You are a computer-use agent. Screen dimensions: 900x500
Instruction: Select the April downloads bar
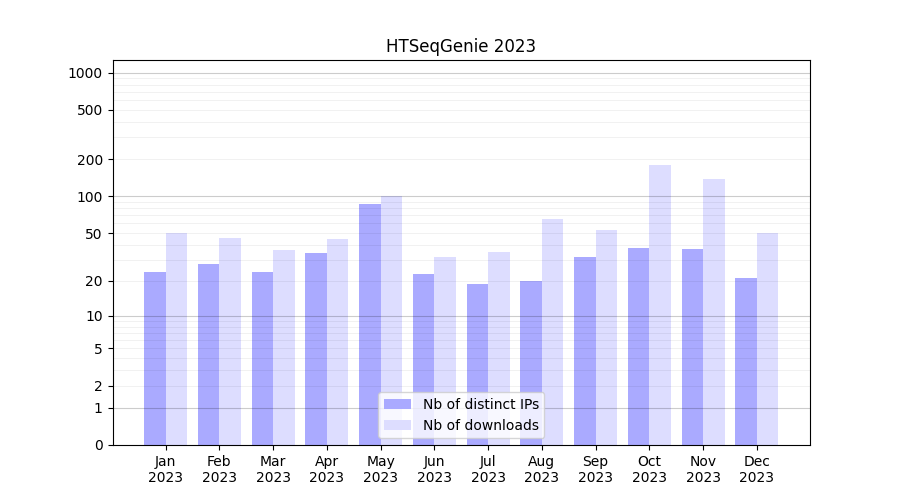[x=337, y=342]
